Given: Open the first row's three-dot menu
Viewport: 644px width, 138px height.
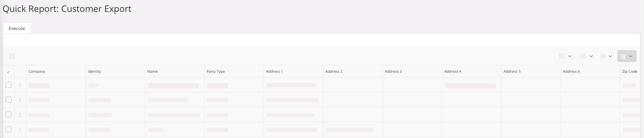Looking at the screenshot, I should point(20,85).
